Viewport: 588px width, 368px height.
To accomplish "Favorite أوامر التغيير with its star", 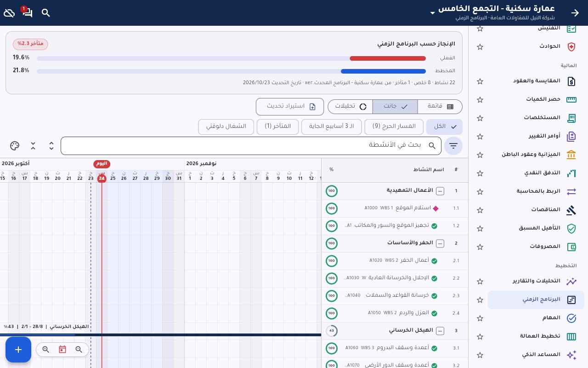I will tap(480, 137).
